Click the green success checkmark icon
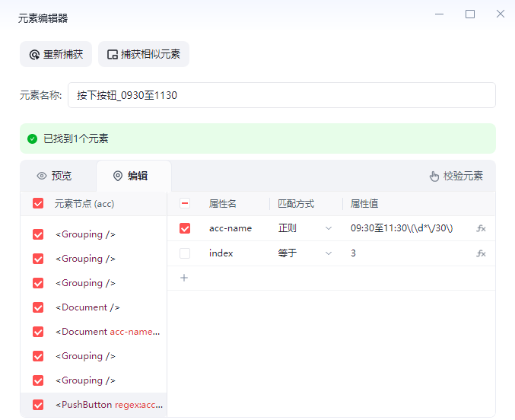 point(32,138)
